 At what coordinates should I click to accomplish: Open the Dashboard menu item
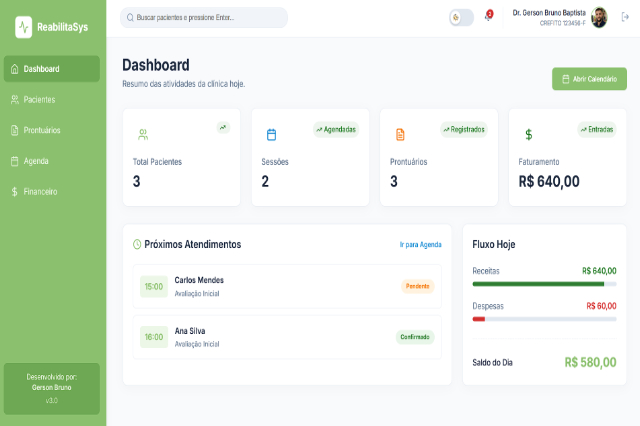click(x=52, y=69)
